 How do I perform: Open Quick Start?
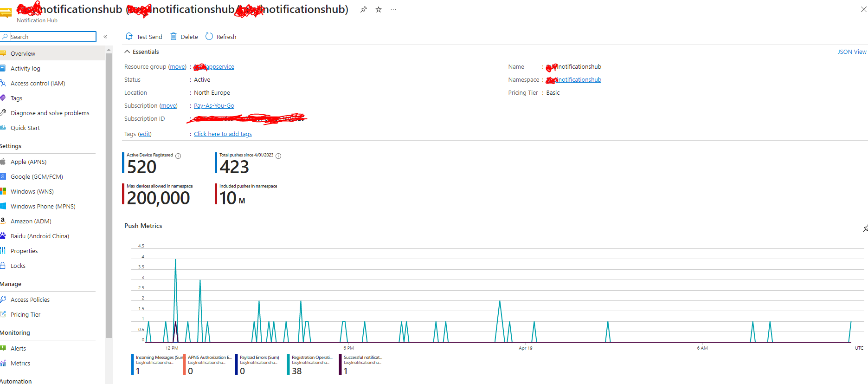click(25, 128)
